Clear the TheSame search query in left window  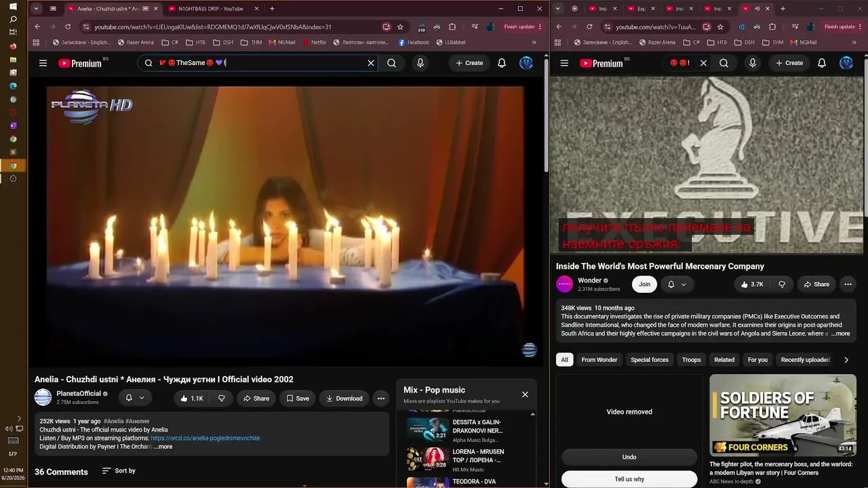click(x=371, y=63)
